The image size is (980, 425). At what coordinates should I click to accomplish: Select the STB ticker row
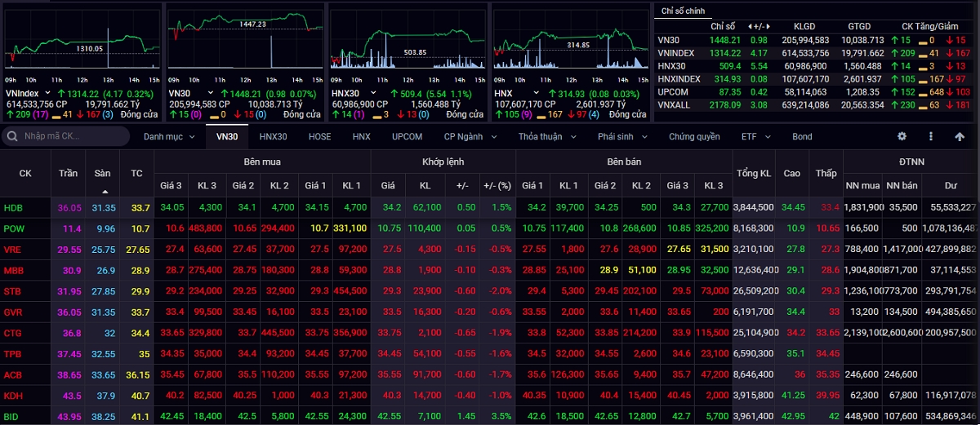pos(490,291)
